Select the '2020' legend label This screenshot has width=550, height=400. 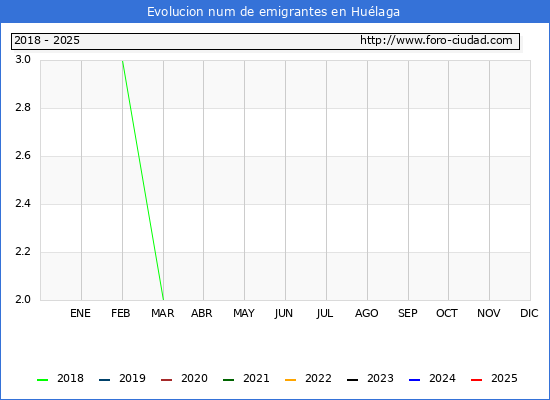[194, 378]
